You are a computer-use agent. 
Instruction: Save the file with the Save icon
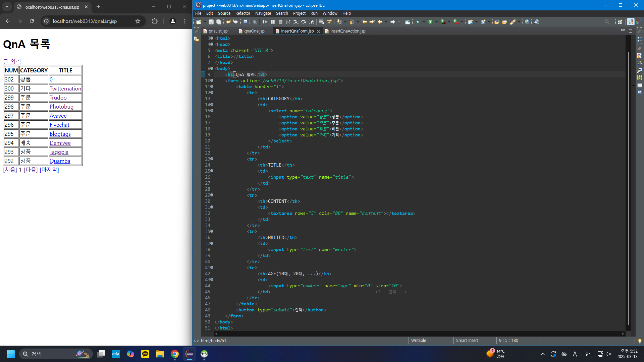(x=211, y=22)
